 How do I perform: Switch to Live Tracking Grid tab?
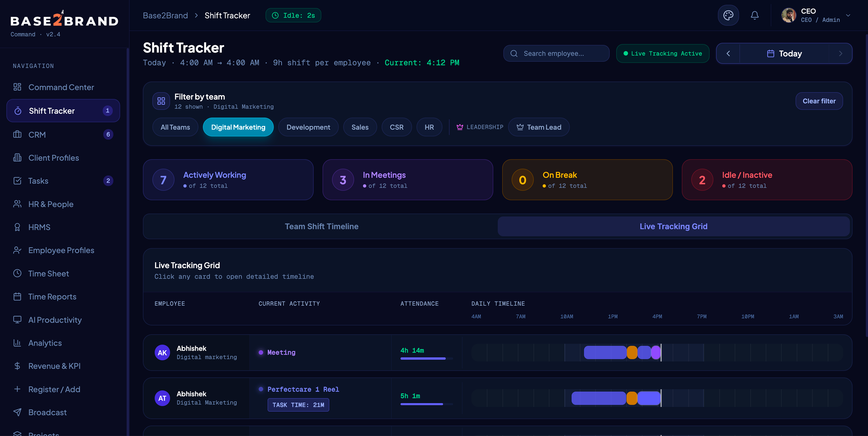coord(674,226)
